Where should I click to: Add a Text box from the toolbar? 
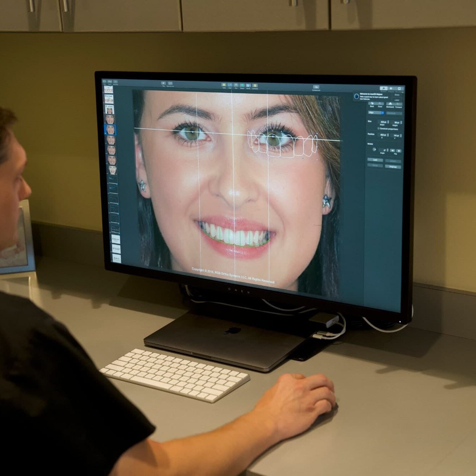pos(236,85)
